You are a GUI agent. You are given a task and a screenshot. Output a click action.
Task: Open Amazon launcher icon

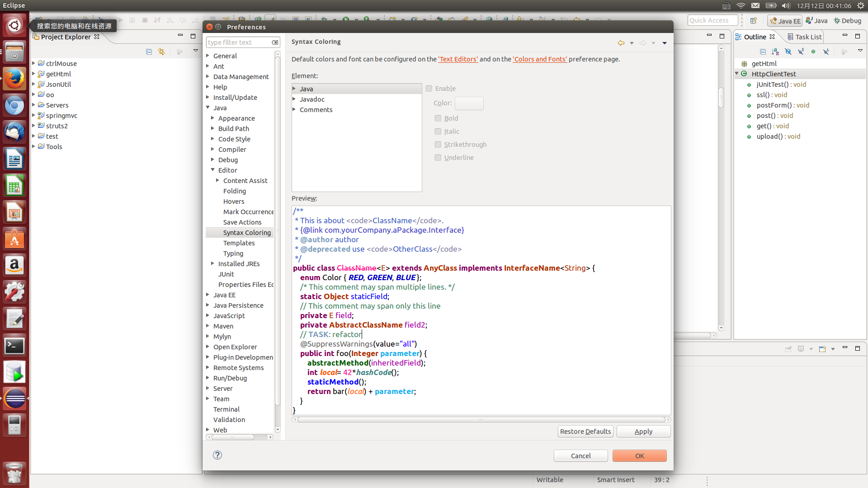click(x=14, y=266)
